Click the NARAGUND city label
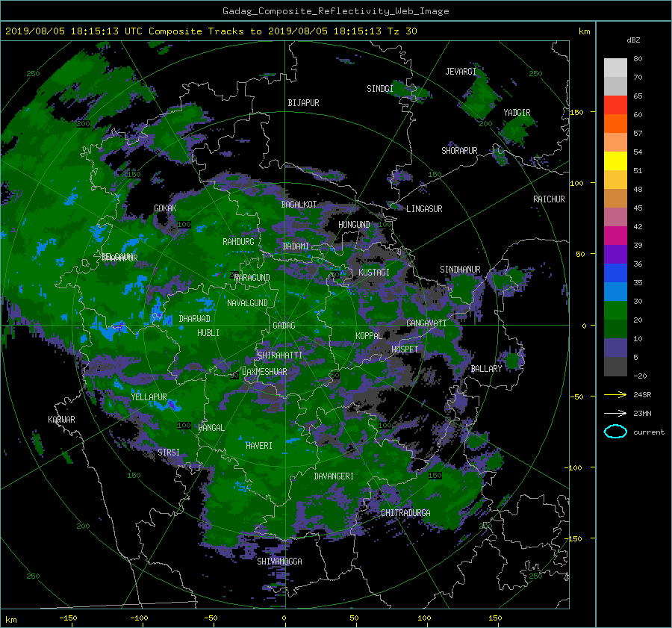 (252, 278)
